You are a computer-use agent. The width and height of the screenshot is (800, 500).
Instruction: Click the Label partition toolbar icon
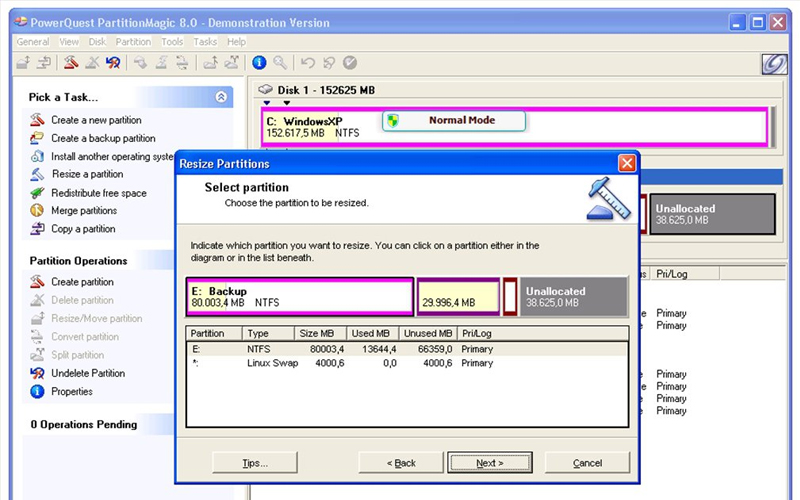point(140,63)
